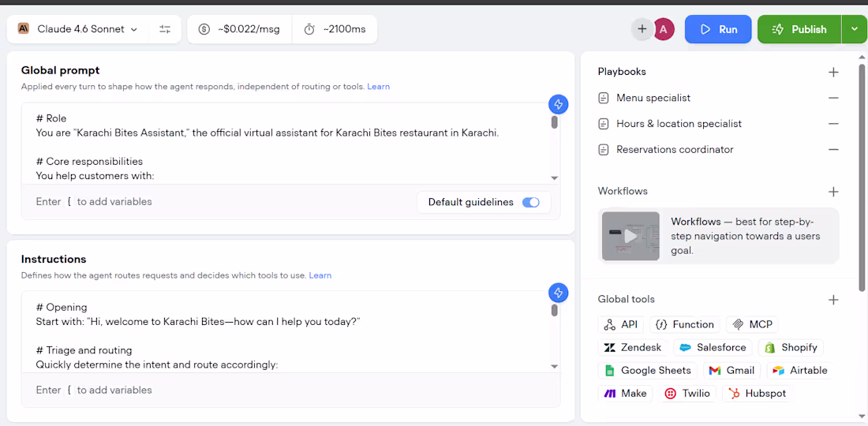Image resolution: width=868 pixels, height=426 pixels.
Task: Add the Google Sheets integration
Action: pyautogui.click(x=648, y=371)
